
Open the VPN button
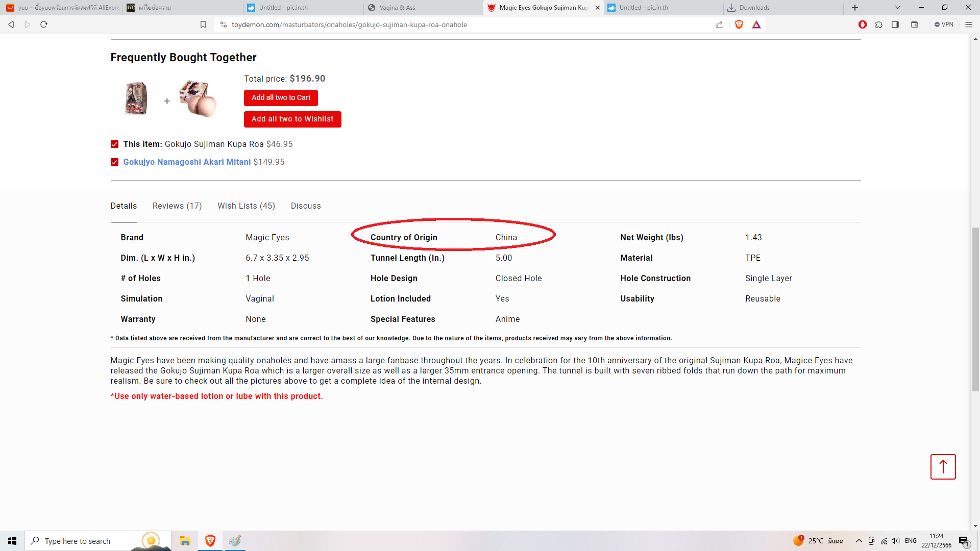point(944,24)
